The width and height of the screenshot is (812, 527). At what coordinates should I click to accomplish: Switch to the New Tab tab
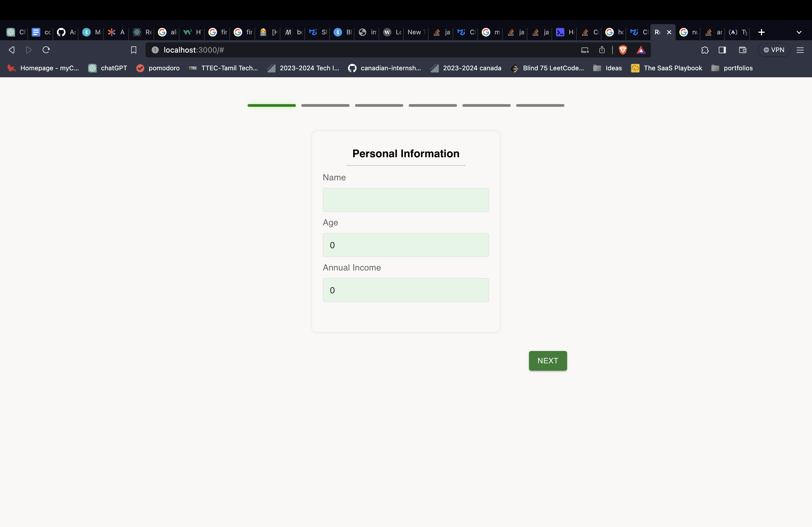pyautogui.click(x=416, y=32)
